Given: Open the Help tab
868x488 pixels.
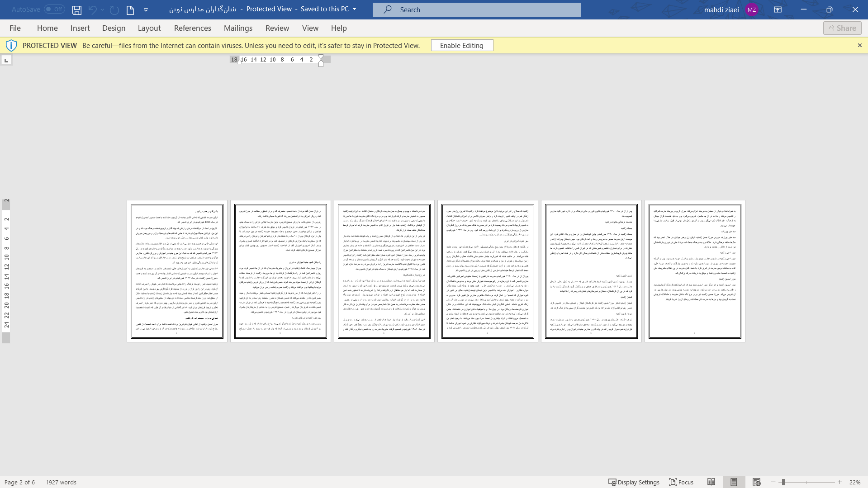Looking at the screenshot, I should (x=339, y=28).
